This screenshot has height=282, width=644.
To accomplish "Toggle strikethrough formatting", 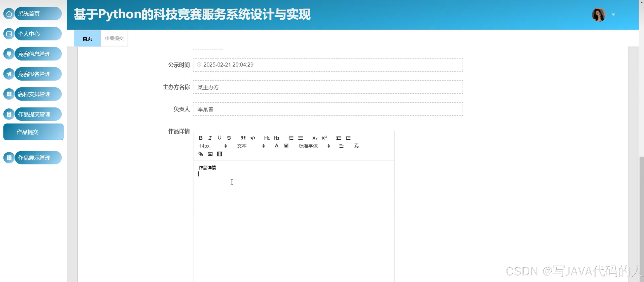I will [229, 138].
